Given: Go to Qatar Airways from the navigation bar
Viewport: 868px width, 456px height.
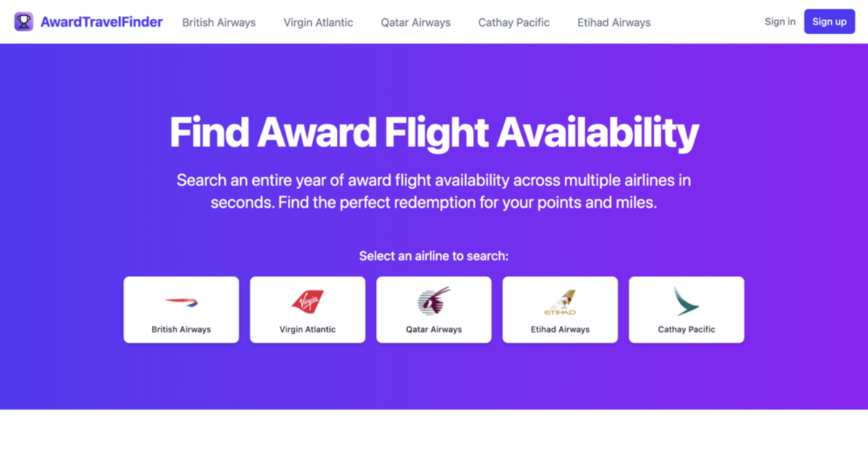Looking at the screenshot, I should [x=415, y=22].
